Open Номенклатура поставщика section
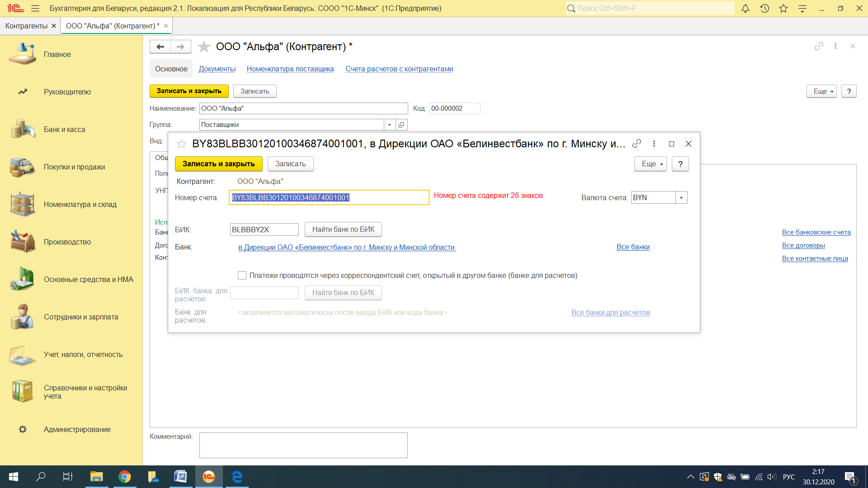The image size is (868, 488). [x=290, y=69]
